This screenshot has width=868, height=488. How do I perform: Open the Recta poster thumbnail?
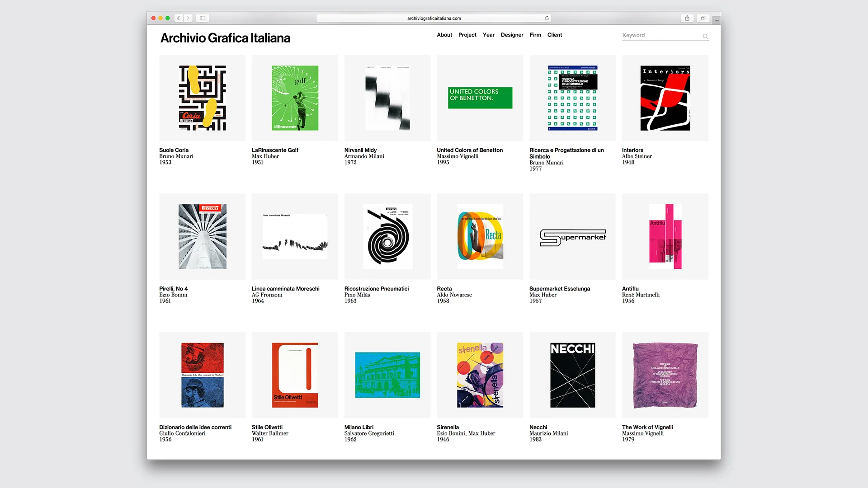(x=480, y=237)
